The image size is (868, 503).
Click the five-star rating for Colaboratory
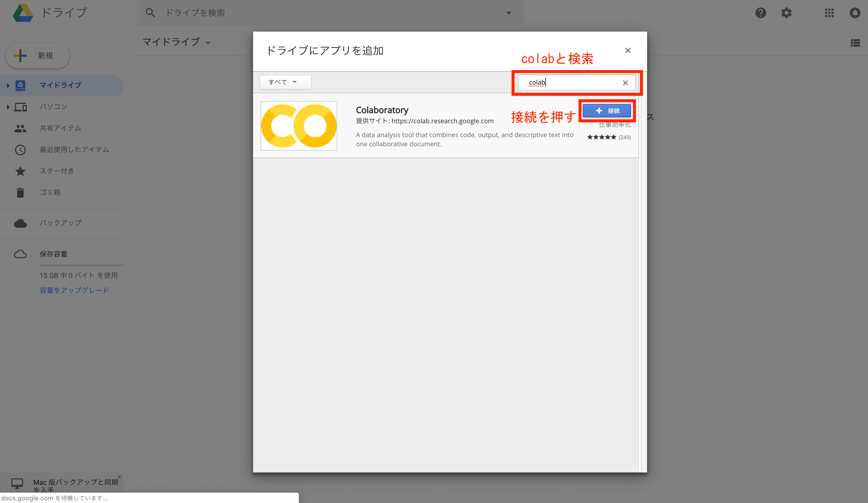(601, 137)
